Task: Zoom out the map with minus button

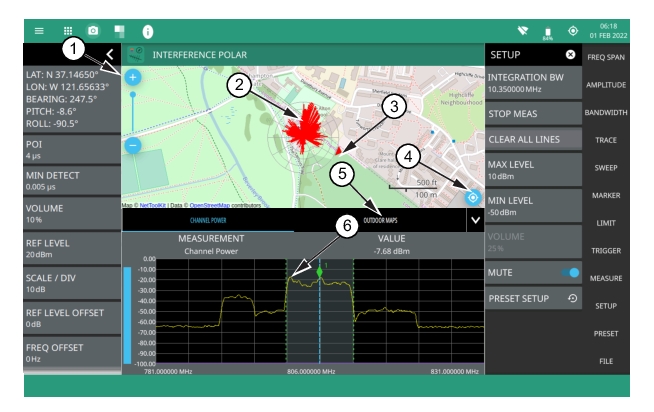Action: pos(134,145)
